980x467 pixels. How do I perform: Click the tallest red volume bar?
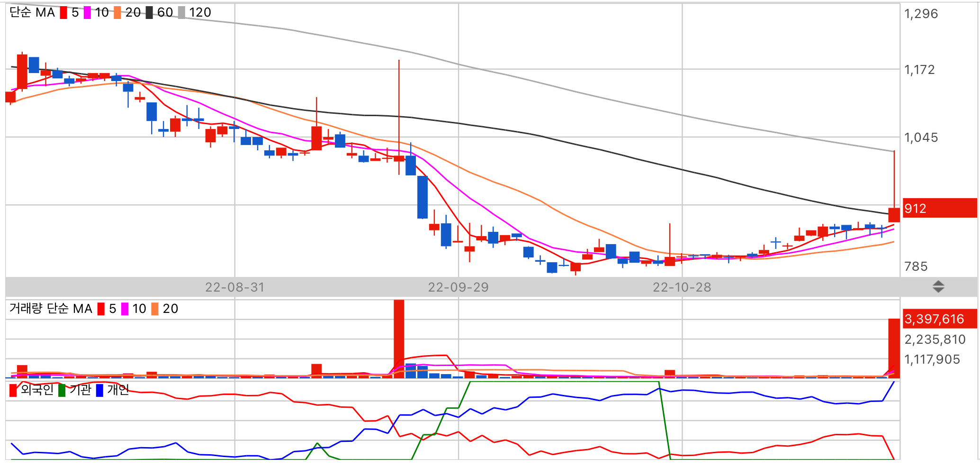pos(399,339)
